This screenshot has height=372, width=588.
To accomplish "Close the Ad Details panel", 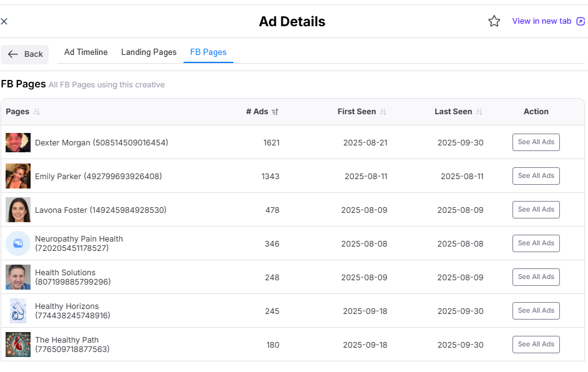I will tap(4, 21).
